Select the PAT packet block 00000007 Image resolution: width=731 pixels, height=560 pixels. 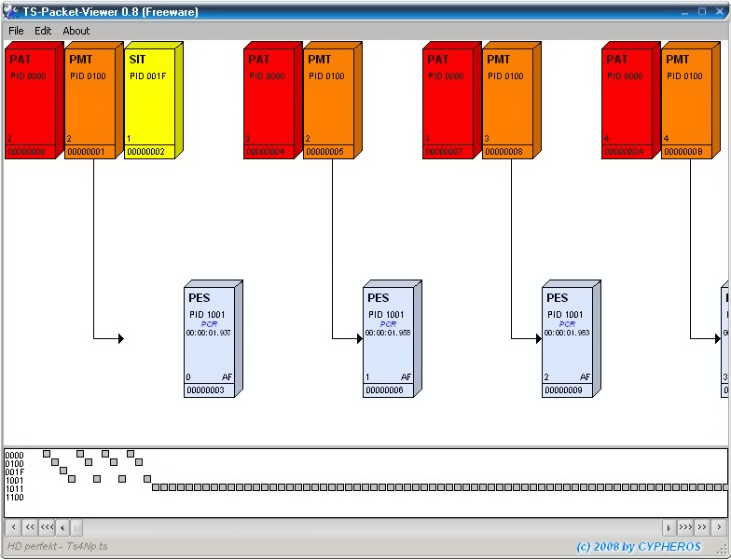(451, 101)
